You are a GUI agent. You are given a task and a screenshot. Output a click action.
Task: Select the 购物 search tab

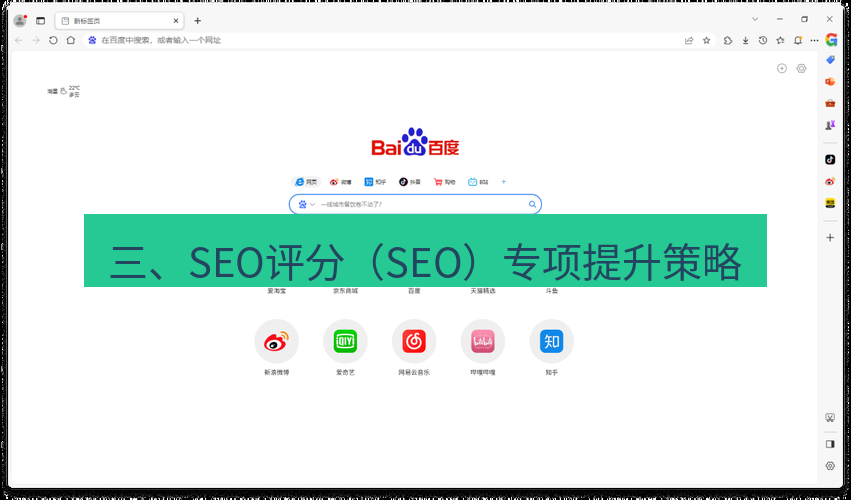444,182
